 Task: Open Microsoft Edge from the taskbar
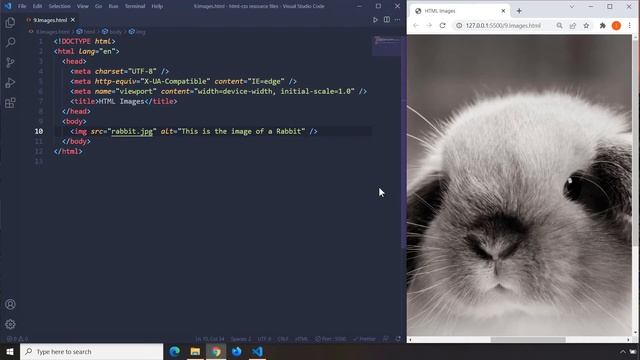[x=174, y=352]
